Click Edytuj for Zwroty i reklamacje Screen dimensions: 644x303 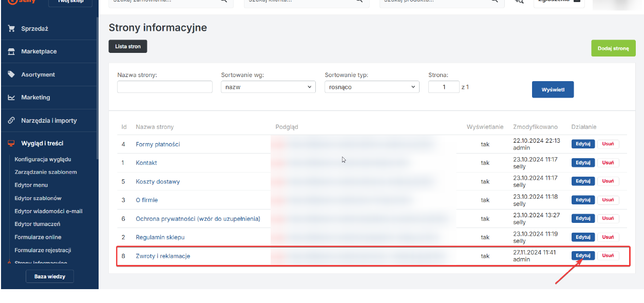583,256
